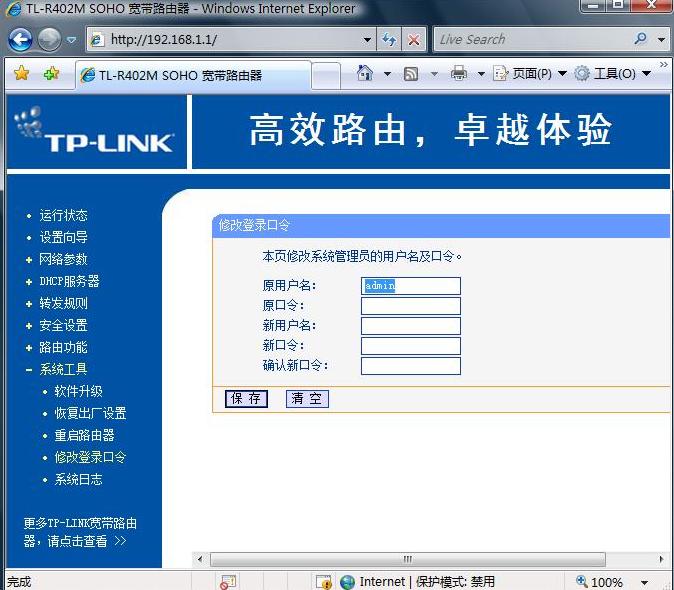Open 设置向导 in the sidebar
674x590 pixels.
[x=64, y=237]
